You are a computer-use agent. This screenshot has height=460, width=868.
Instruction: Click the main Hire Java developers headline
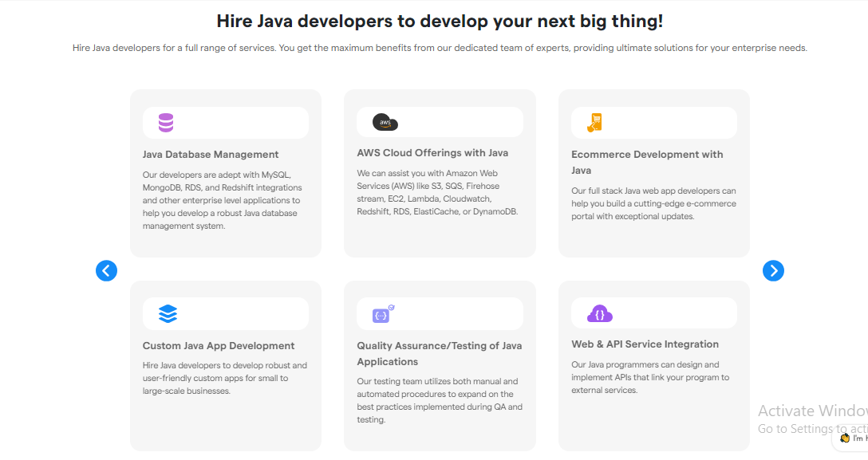440,22
